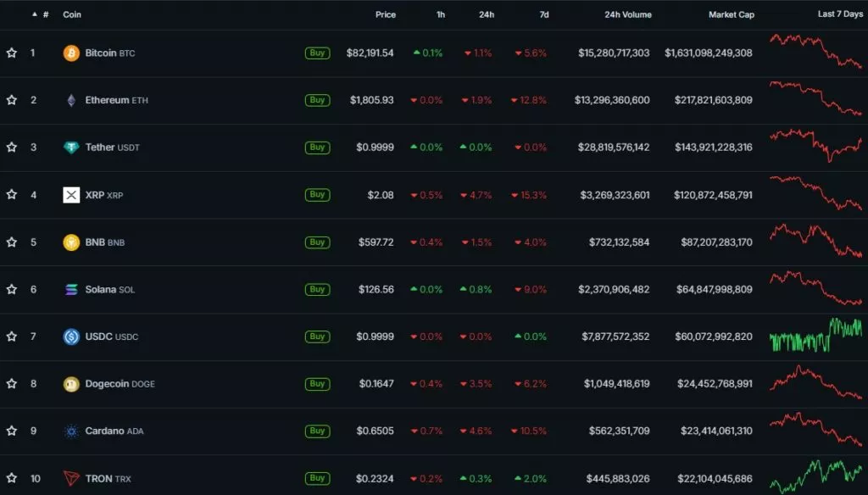Image resolution: width=868 pixels, height=495 pixels.
Task: Click the Bitcoin coin logo icon
Action: click(x=71, y=53)
